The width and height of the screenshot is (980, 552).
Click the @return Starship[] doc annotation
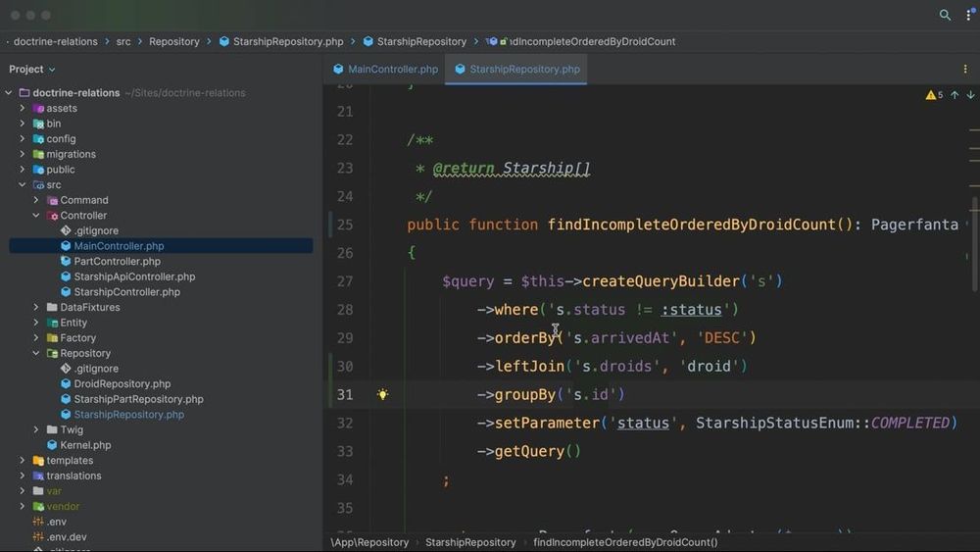(512, 169)
